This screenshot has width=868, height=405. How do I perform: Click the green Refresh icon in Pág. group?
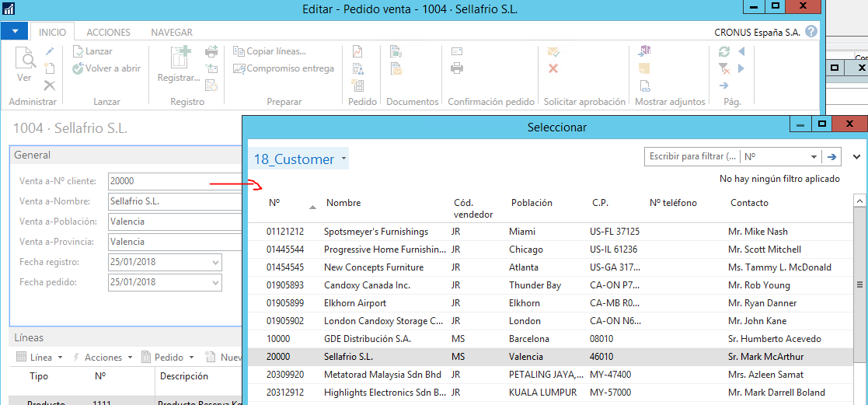[724, 52]
